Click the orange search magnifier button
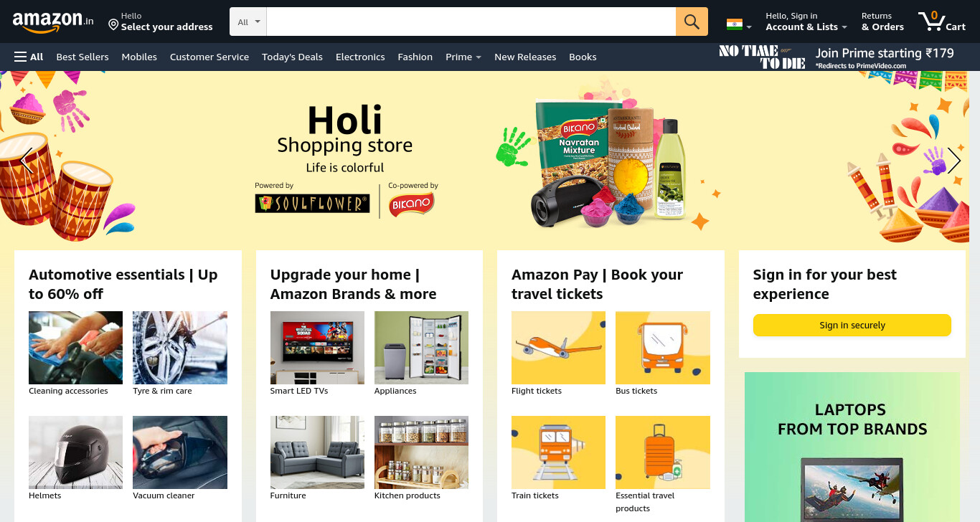 [x=692, y=22]
